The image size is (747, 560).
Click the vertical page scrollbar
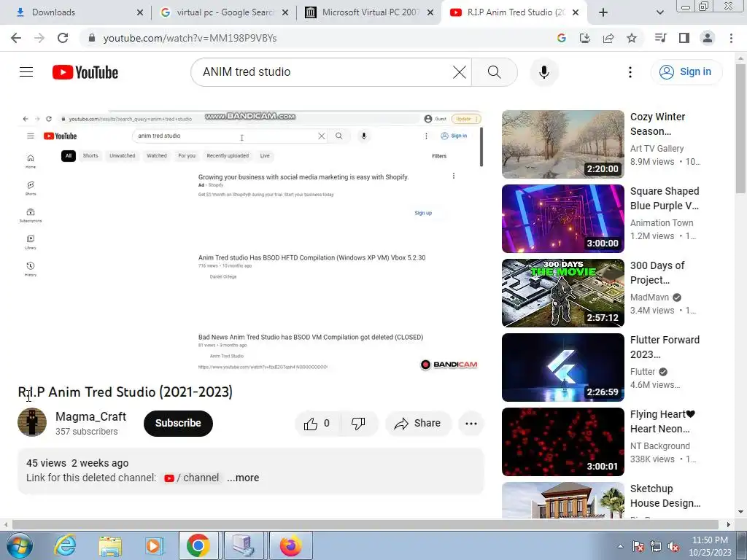(740, 128)
